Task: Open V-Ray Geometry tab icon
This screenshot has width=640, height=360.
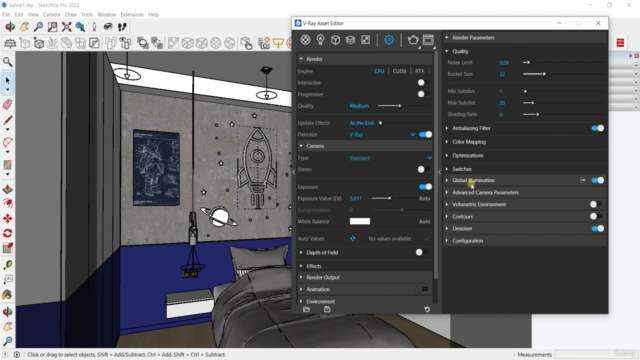Action: 336,40
